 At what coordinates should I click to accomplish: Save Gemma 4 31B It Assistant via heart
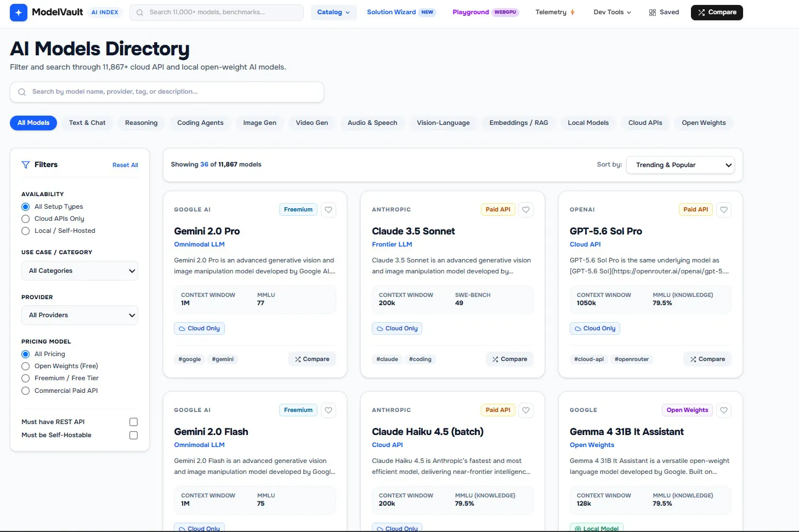coord(724,410)
